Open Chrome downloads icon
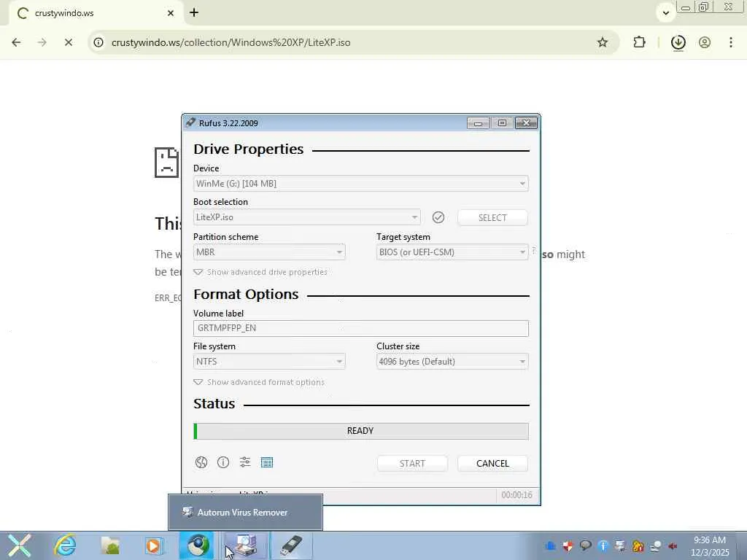 (x=678, y=42)
